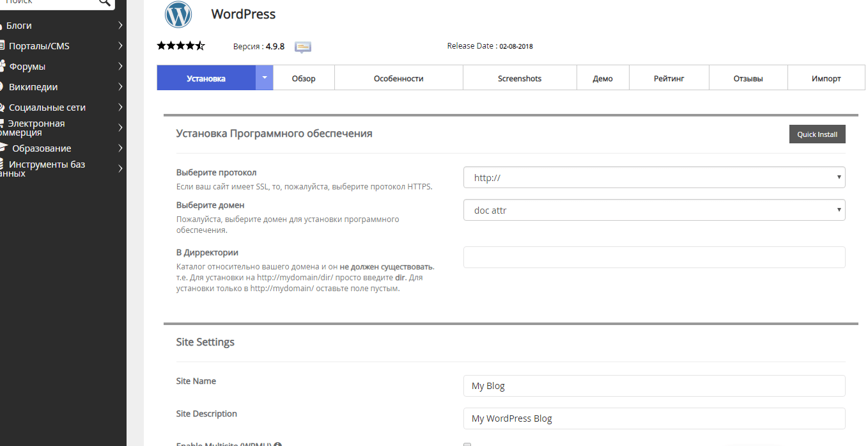Expand the Электронная коммерция chevron
The image size is (868, 446).
[120, 128]
